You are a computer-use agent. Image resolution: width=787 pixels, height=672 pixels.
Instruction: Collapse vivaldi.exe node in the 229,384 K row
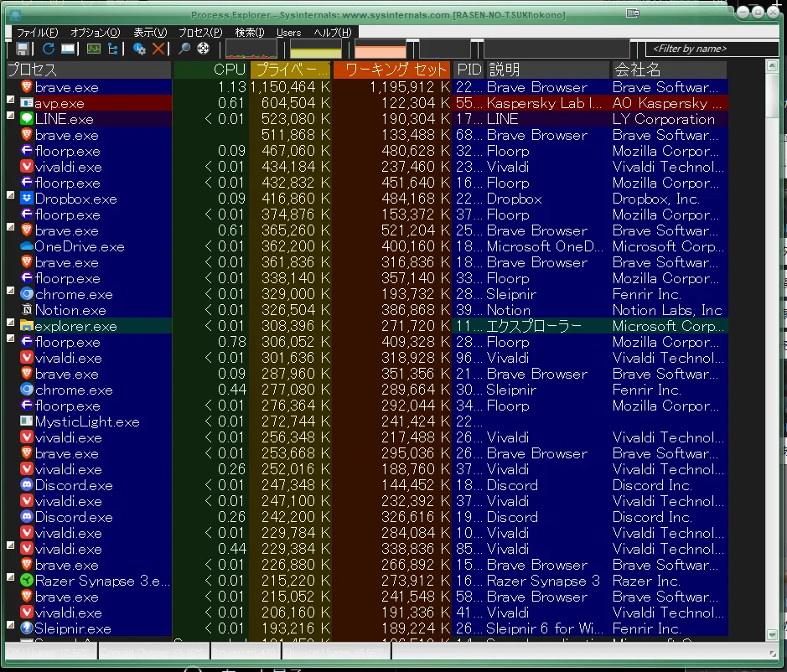click(11, 545)
